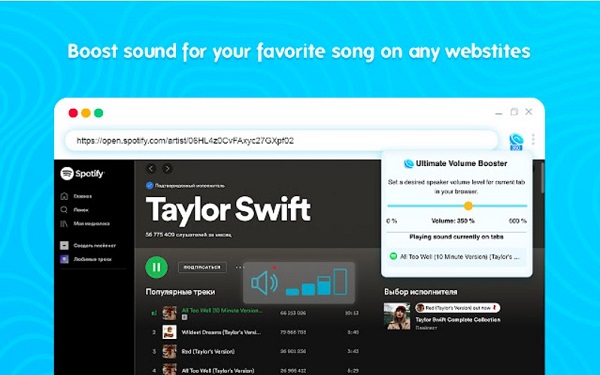The width and height of the screenshot is (600, 375).
Task: Click the green window dot
Action: pos(98,113)
